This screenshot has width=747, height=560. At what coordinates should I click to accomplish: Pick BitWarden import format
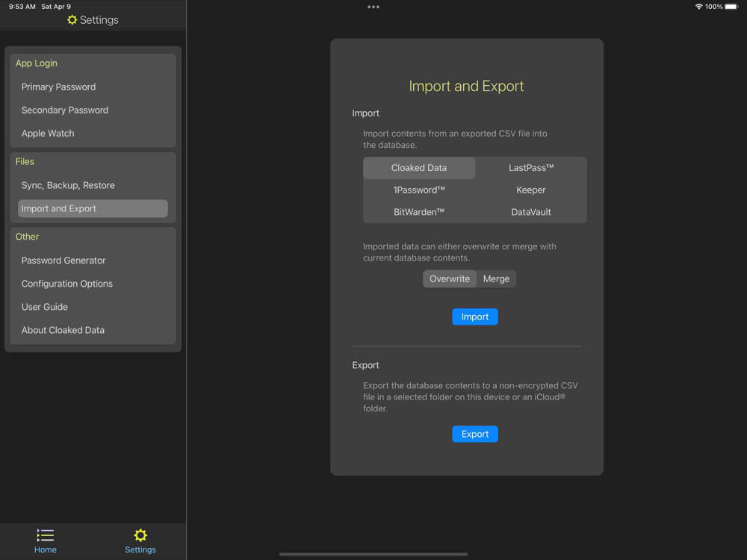[x=419, y=212]
